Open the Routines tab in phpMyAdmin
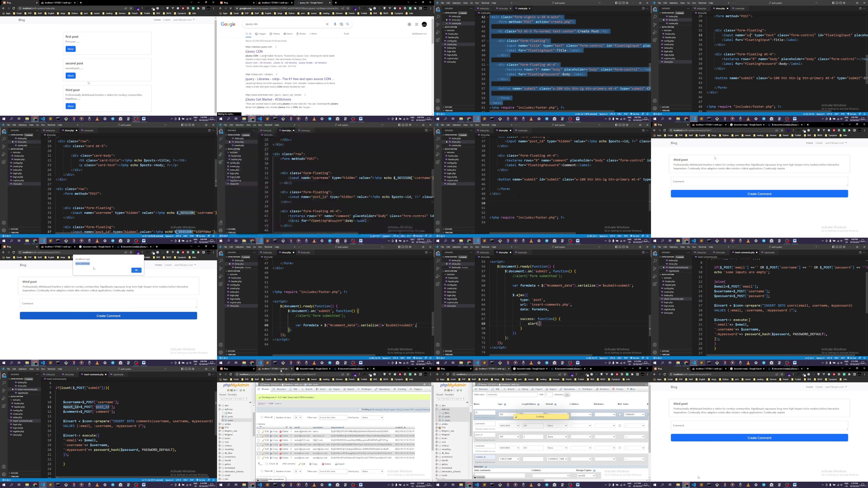Viewport: 868px width, 488px height. coord(602,389)
